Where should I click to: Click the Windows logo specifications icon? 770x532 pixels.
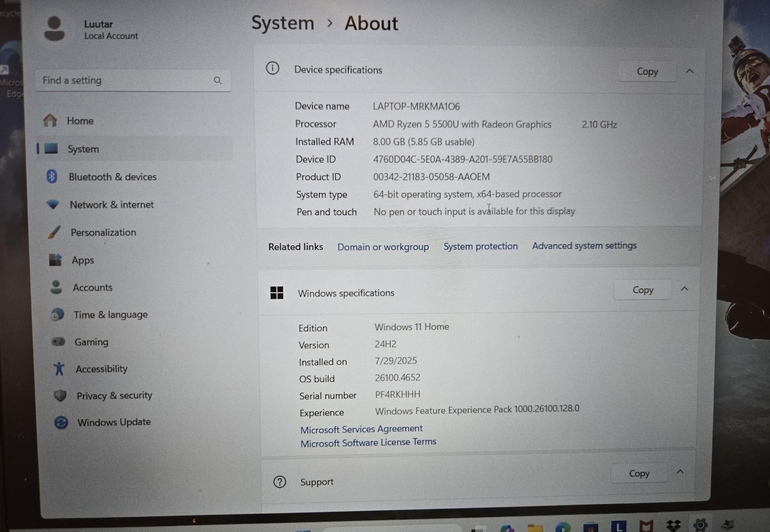[x=277, y=293]
